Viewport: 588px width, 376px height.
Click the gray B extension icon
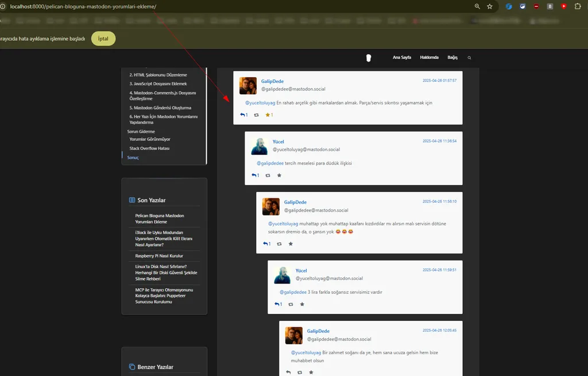pyautogui.click(x=550, y=6)
